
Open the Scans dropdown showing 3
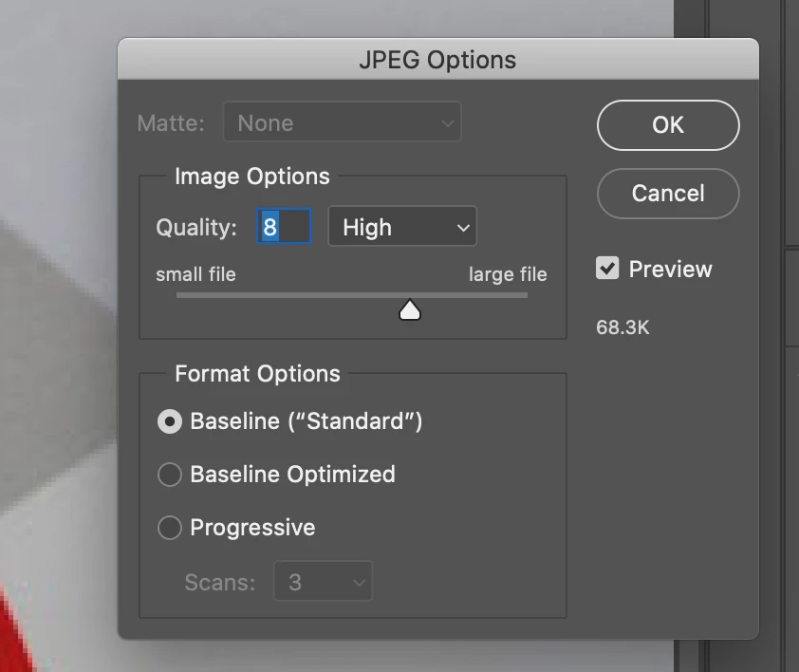323,581
